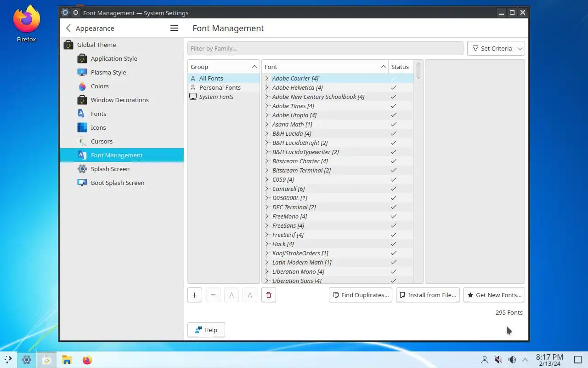Select the Adobe Utopia [4] row

click(x=338, y=115)
